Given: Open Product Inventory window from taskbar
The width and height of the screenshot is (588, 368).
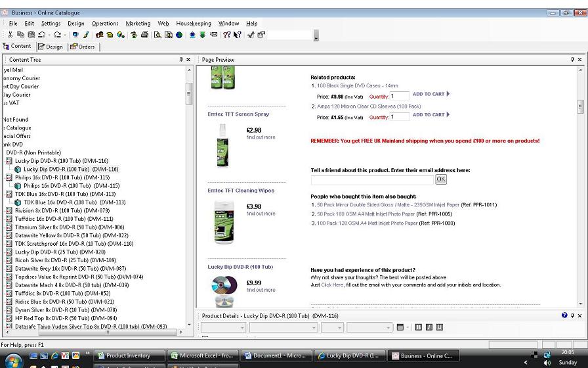Looking at the screenshot, I should pos(129,356).
